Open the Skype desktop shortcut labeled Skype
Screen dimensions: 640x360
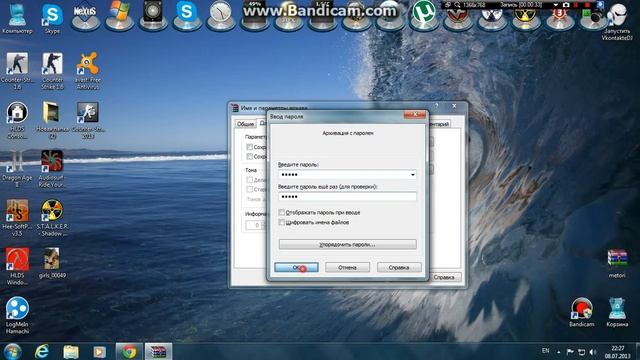[x=52, y=19]
